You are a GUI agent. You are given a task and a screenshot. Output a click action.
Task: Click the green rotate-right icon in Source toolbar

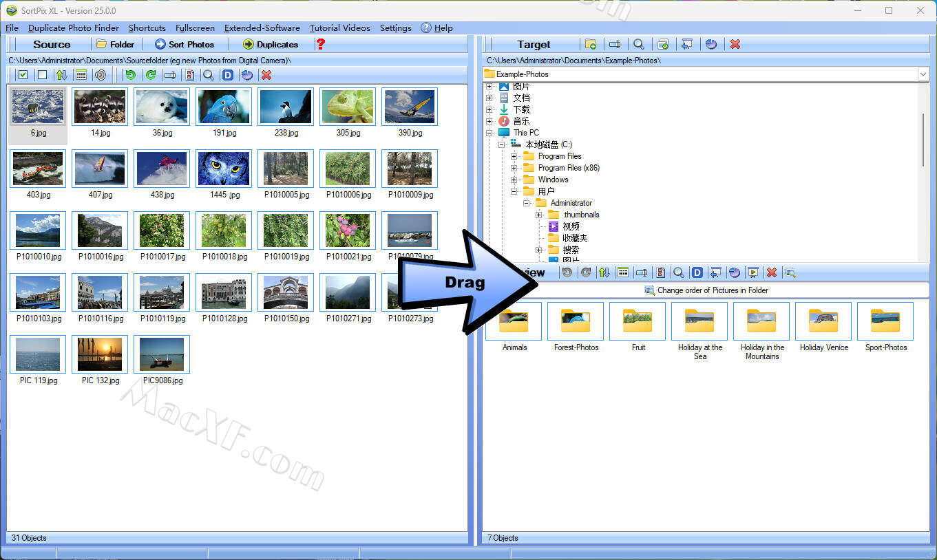coord(150,75)
